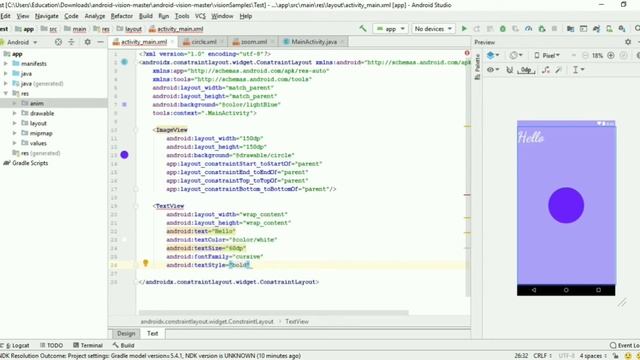The height and width of the screenshot is (360, 640).
Task: Toggle autoconnect magnet icon in preview
Action: 510,70
